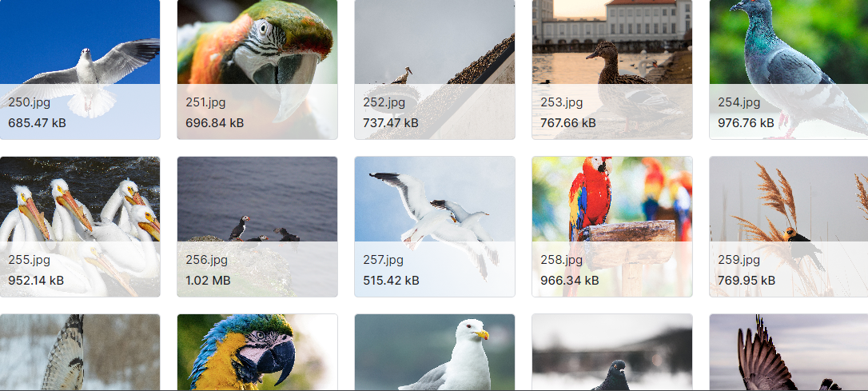This screenshot has width=868, height=391.
Task: Click the 257.jpg filename caption
Action: pos(383,260)
